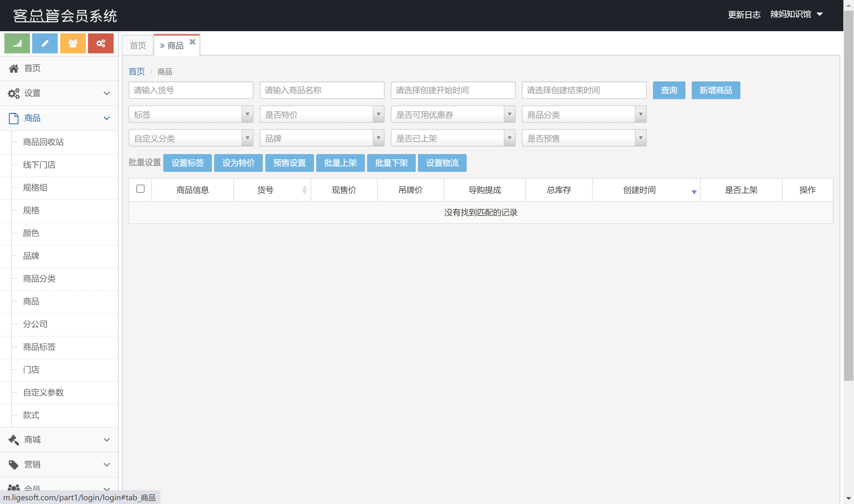This screenshot has height=504, width=854.
Task: Click the hammer/tool icon next to 商城
Action: click(x=12, y=440)
